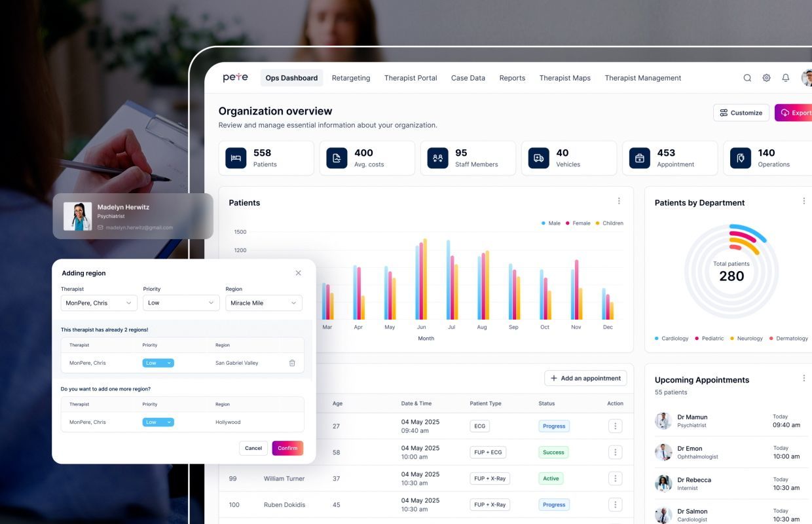The width and height of the screenshot is (812, 524).
Task: Cancel the Adding region dialog
Action: click(x=253, y=448)
